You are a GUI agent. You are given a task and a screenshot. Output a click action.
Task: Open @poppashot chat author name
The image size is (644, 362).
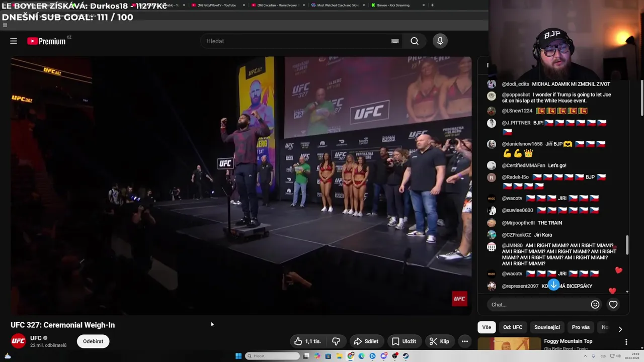(x=516, y=95)
